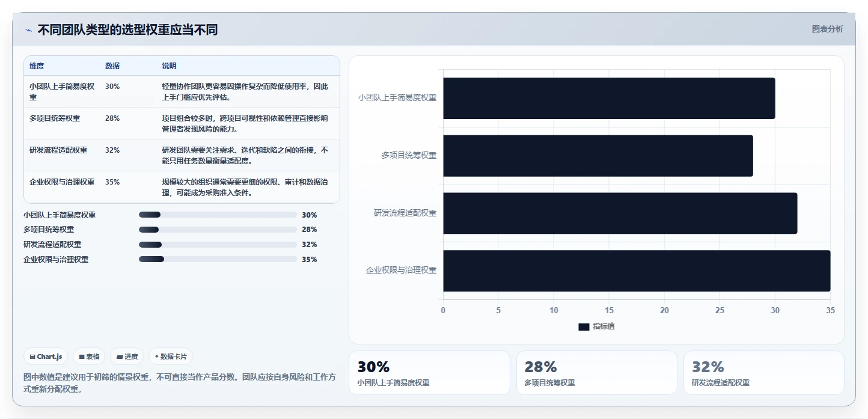This screenshot has width=868, height=419.
Task: Toggle the 指标值 legend swatch
Action: click(x=584, y=326)
